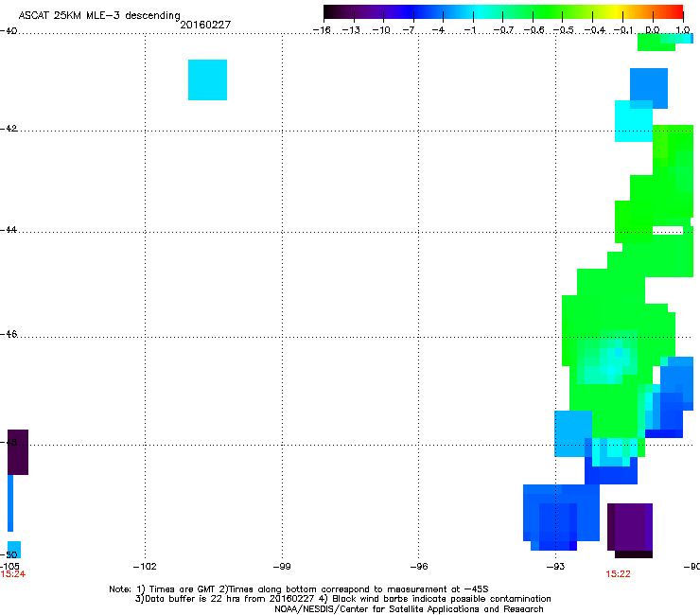Click the '-93' longitude axis label

click(556, 567)
